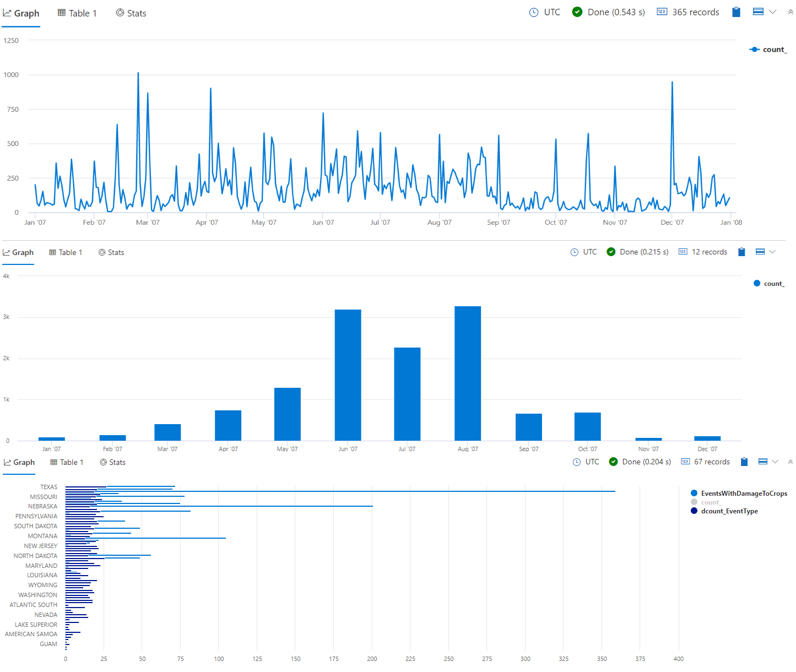Open Stats tab in 67 records panel
The width and height of the screenshot is (796, 672).
coord(112,462)
